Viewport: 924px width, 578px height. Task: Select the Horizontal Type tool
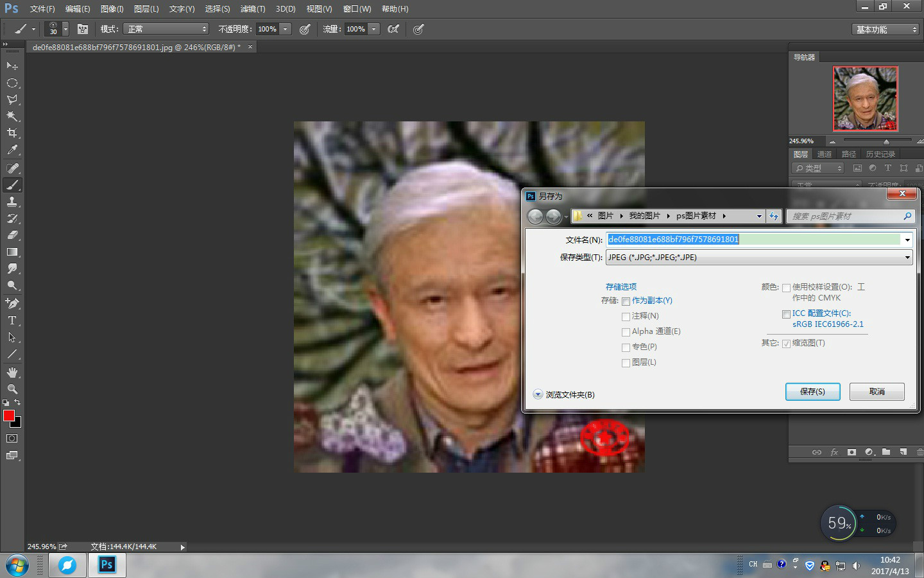click(12, 320)
